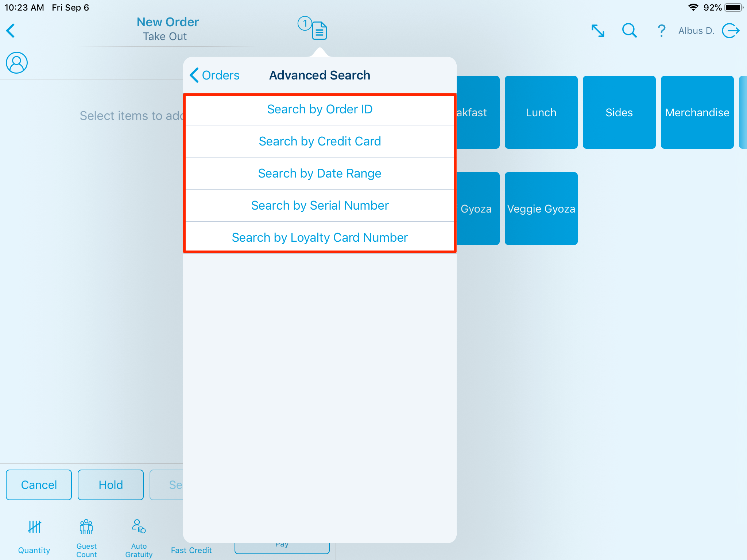This screenshot has width=747, height=560.
Task: Click the expand fullscreen arrows icon
Action: click(x=597, y=31)
